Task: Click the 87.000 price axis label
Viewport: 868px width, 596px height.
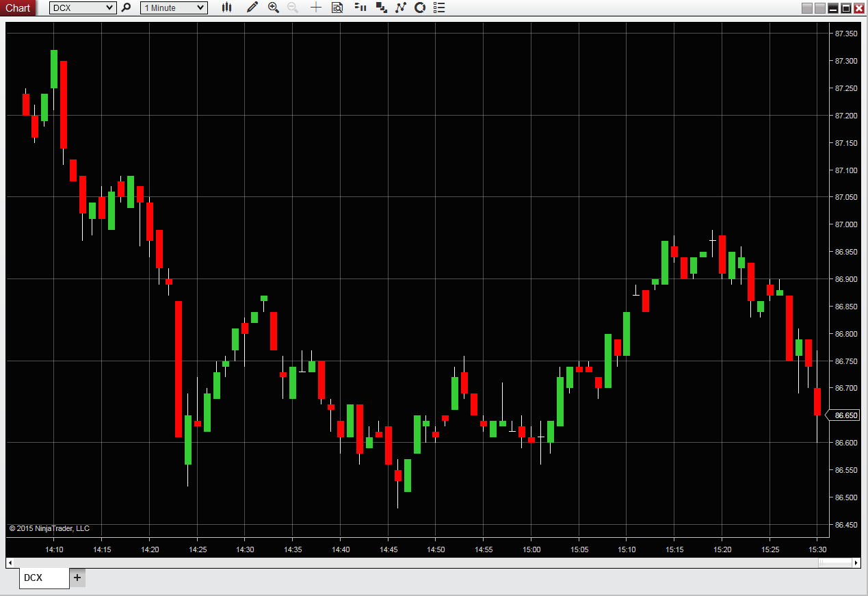Action: (846, 224)
